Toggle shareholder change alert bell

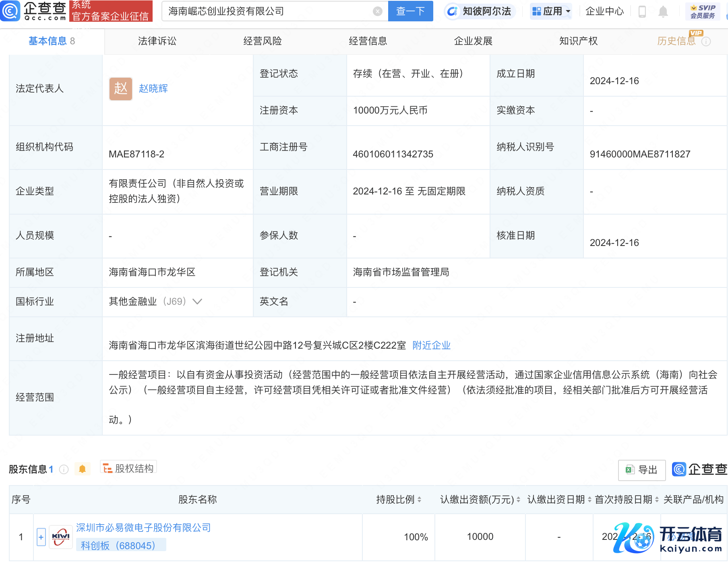[x=83, y=469]
